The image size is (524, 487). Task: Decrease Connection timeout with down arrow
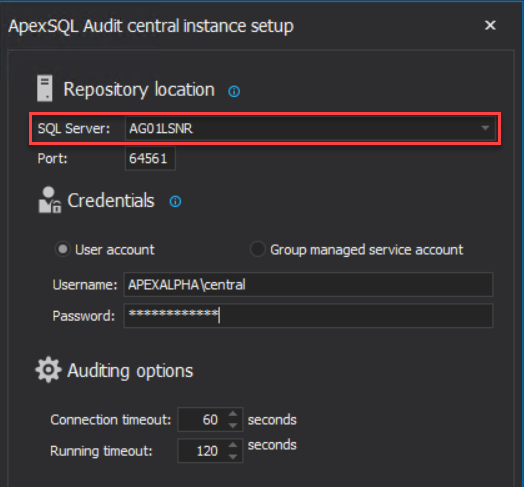[x=233, y=425]
